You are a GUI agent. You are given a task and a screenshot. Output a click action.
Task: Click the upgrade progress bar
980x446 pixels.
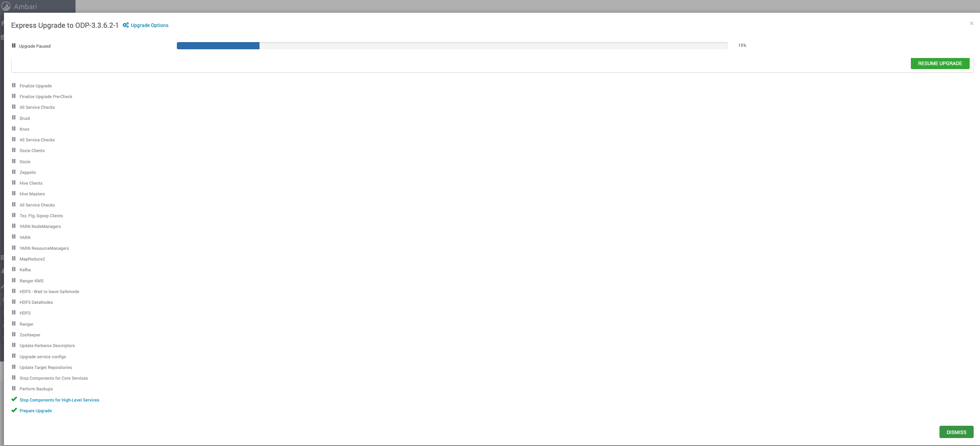tap(452, 46)
